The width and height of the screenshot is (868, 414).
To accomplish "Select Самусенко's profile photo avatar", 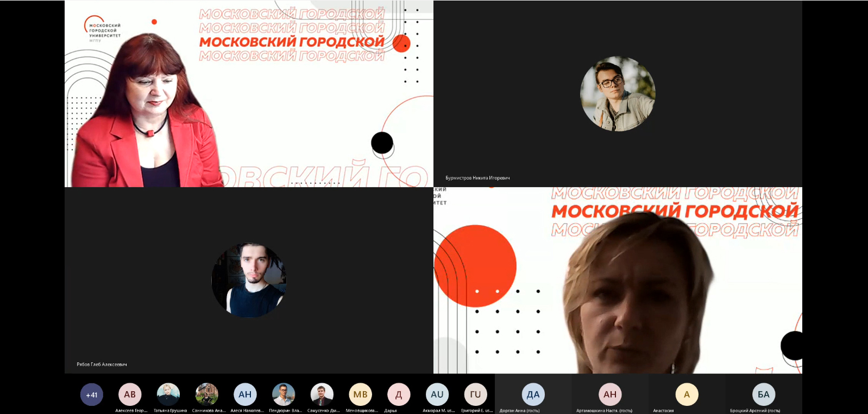I will pyautogui.click(x=322, y=394).
